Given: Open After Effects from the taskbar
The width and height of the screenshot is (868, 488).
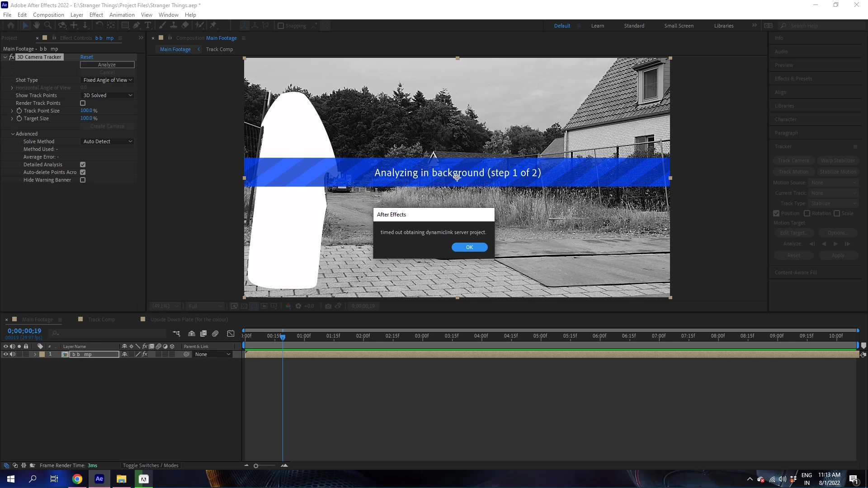Looking at the screenshot, I should coord(99,479).
